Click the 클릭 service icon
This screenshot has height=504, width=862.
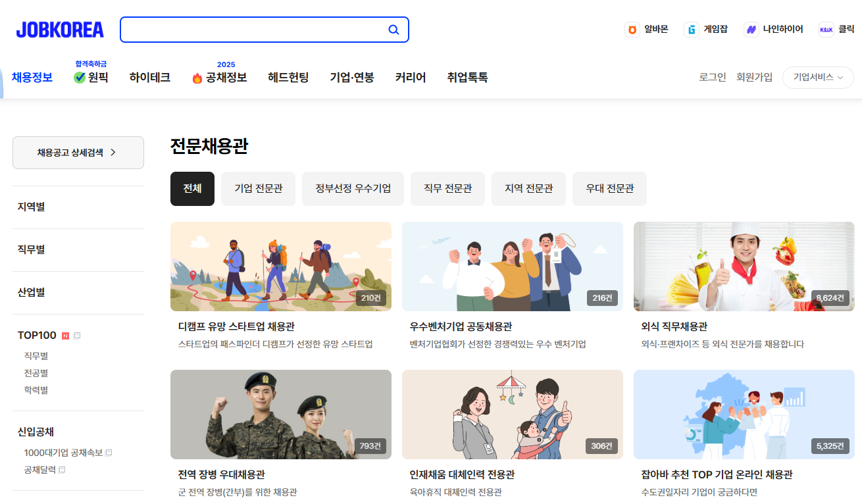tap(826, 30)
